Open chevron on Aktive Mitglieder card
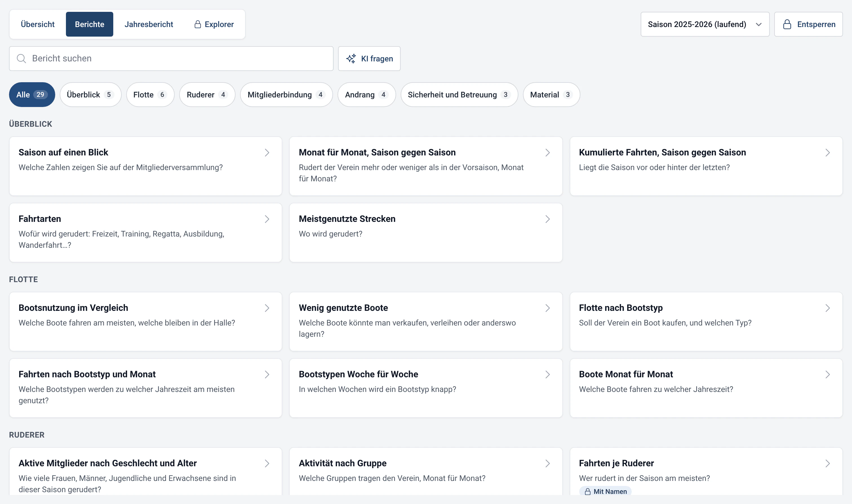Screen dimensions: 852x504 click(267, 463)
